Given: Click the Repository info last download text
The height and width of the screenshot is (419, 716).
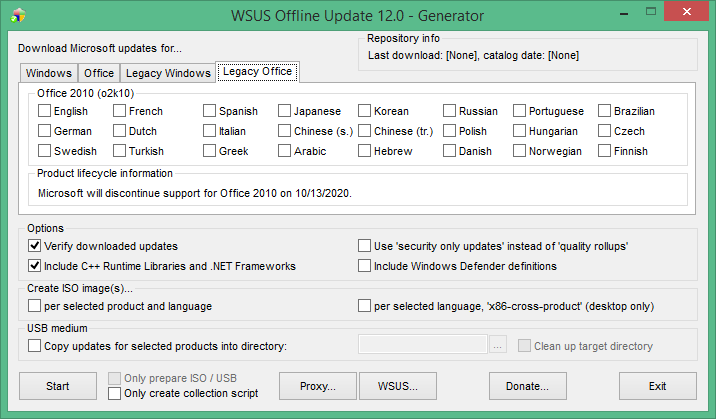Looking at the screenshot, I should point(474,56).
